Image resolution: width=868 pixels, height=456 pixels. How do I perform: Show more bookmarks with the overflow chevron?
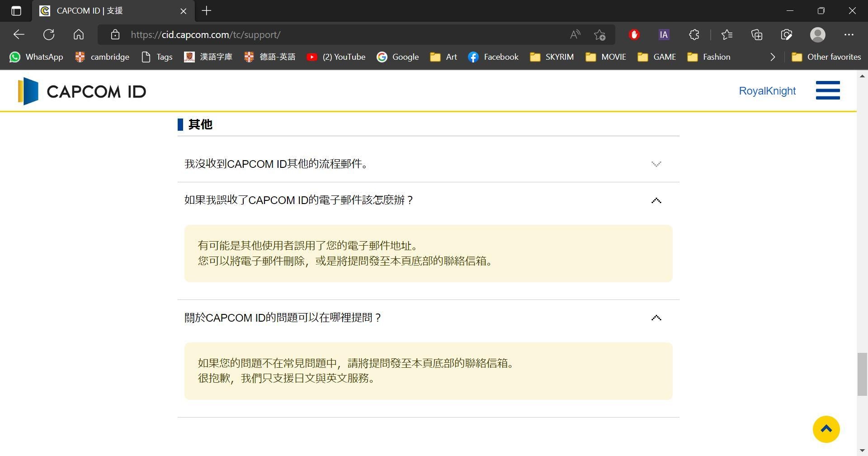coord(773,57)
